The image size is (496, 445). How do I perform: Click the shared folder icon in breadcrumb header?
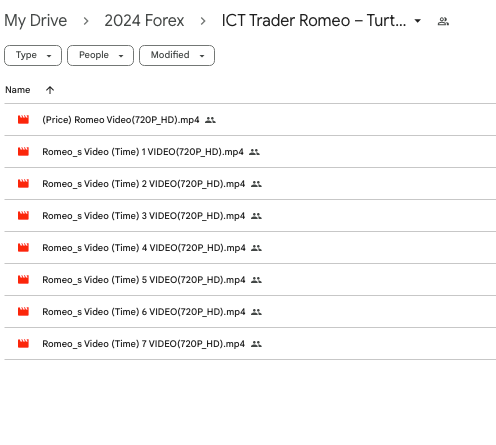[x=443, y=22]
